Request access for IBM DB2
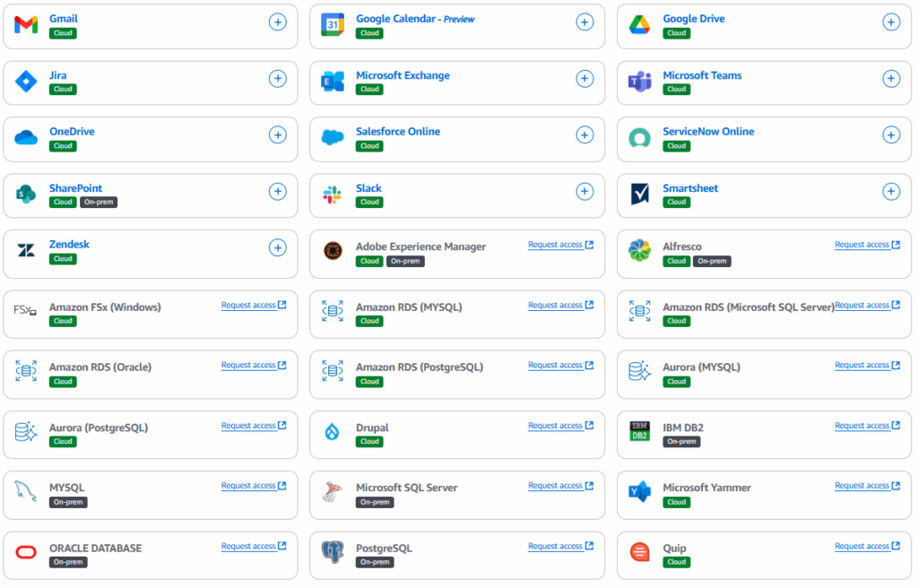Viewport: 918px width, 588px height. (868, 426)
